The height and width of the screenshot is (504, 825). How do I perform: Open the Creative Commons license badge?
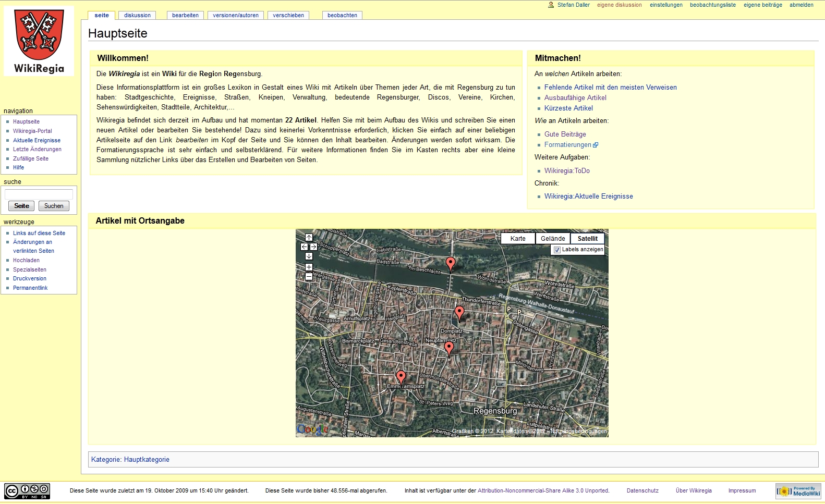tap(27, 490)
